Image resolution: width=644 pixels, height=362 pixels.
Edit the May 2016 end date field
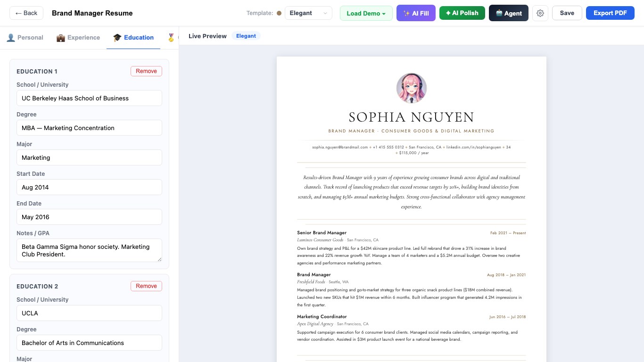pos(89,217)
